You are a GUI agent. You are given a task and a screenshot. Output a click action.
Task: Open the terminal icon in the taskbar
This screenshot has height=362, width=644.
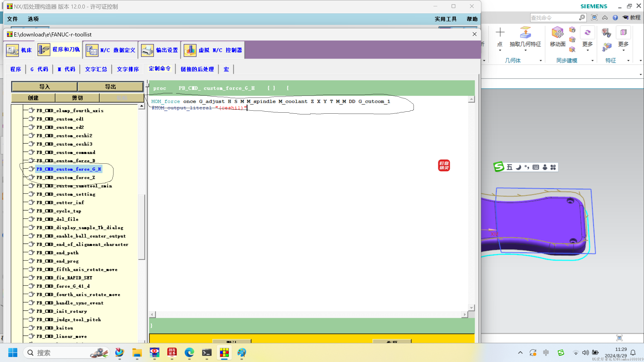[x=207, y=352]
